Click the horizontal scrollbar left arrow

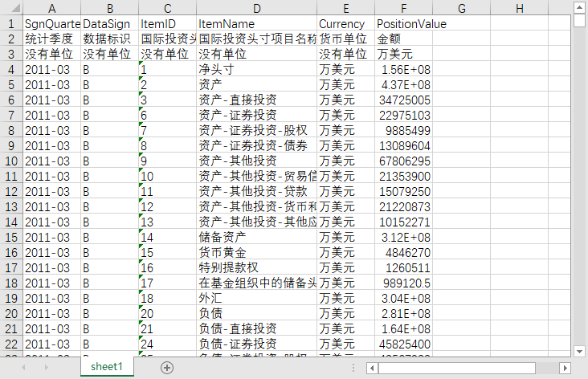tap(372, 368)
